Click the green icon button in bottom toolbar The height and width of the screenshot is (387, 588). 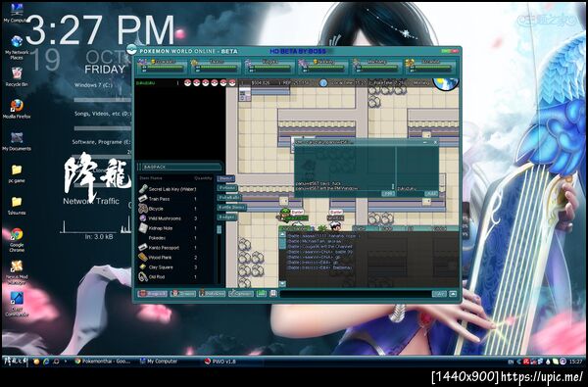[262, 294]
